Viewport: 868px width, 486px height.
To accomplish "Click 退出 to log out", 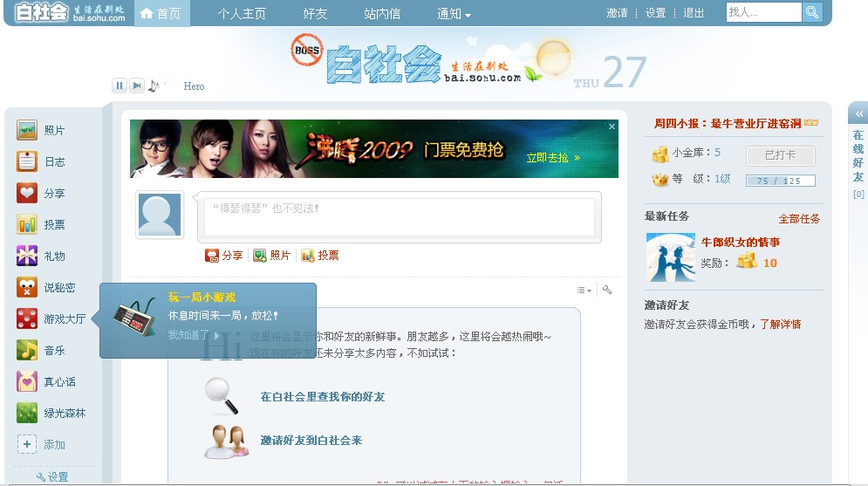I will pyautogui.click(x=694, y=13).
